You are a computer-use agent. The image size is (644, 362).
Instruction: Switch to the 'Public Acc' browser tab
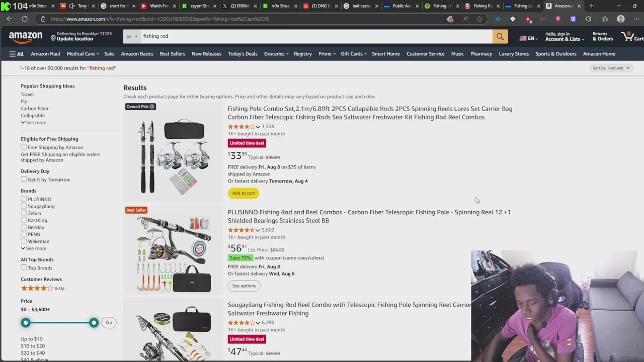(x=401, y=6)
